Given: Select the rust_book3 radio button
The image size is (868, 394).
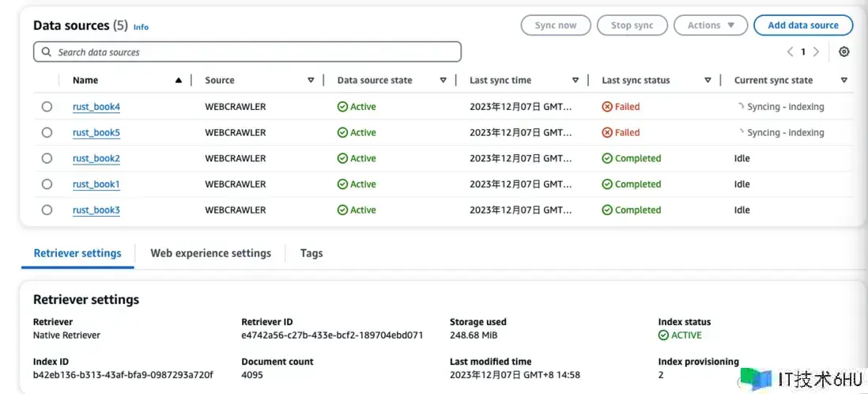Looking at the screenshot, I should click(47, 210).
